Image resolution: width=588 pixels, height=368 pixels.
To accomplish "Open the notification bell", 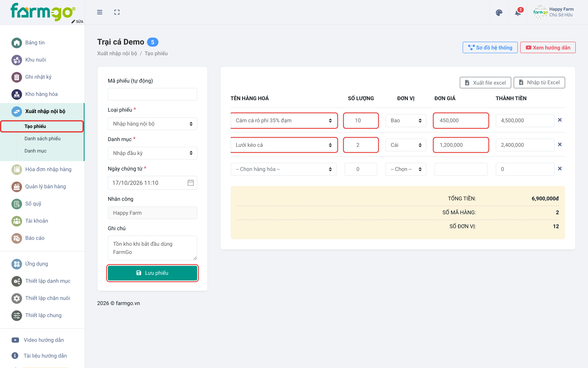I will click(x=518, y=13).
